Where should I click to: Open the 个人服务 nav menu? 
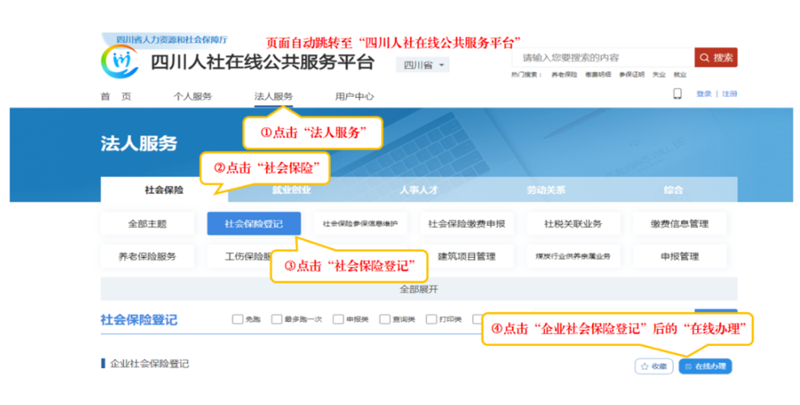[192, 96]
